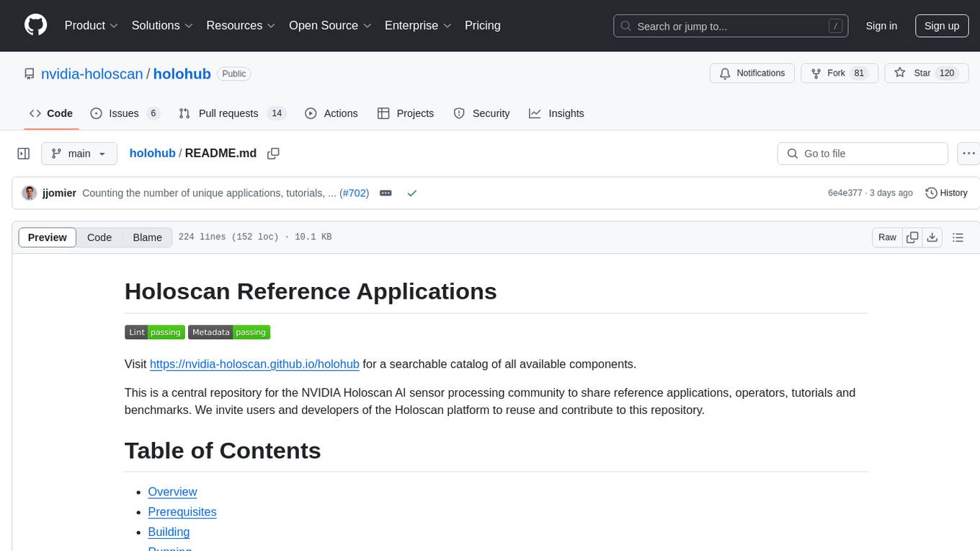
Task: Expand the Solutions menu
Action: click(x=162, y=25)
